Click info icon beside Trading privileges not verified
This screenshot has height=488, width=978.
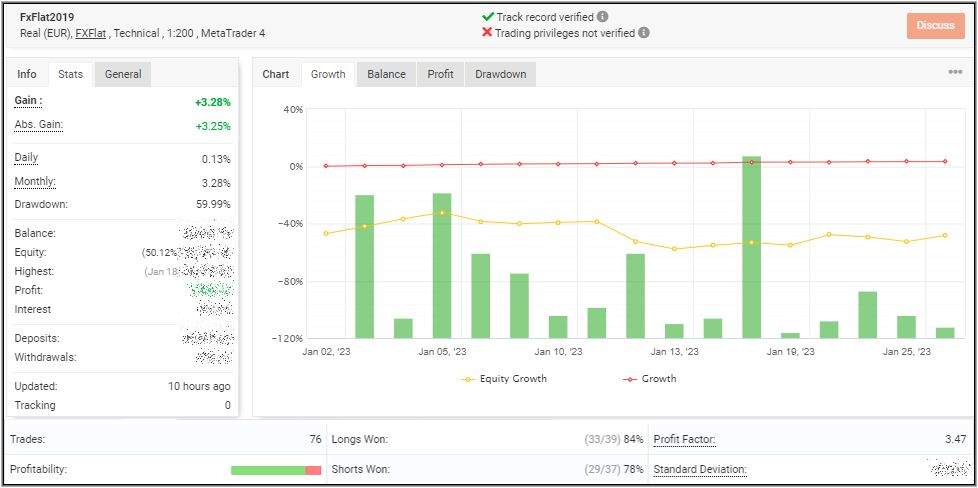(x=644, y=32)
